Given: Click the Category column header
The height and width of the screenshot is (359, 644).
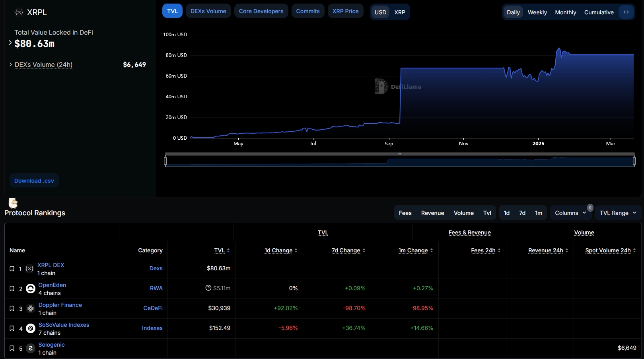Looking at the screenshot, I should tap(150, 250).
